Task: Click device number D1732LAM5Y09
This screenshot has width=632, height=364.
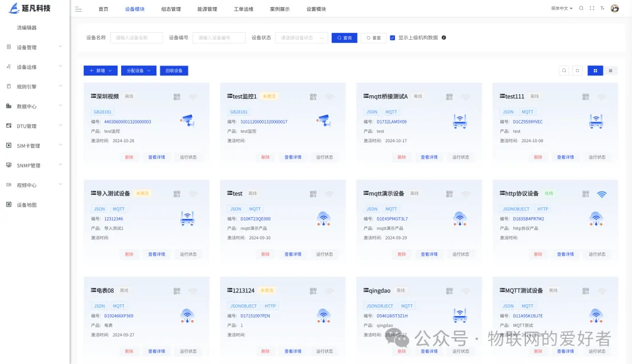Action: (x=391, y=122)
